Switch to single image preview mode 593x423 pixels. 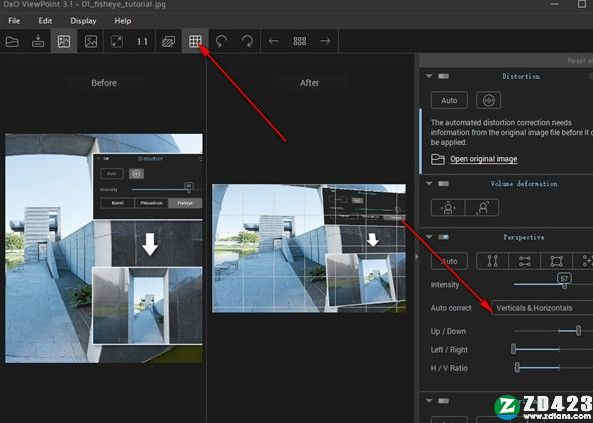coord(91,41)
